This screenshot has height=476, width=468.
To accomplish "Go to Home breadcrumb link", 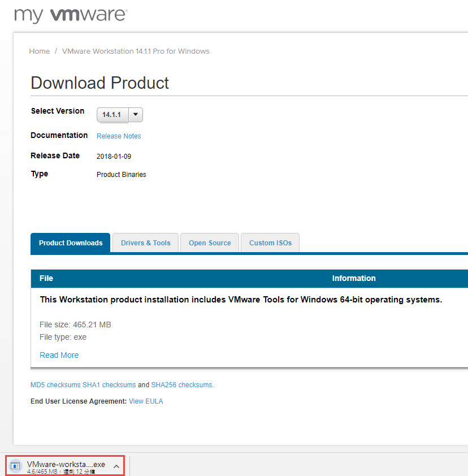I will coord(40,51).
